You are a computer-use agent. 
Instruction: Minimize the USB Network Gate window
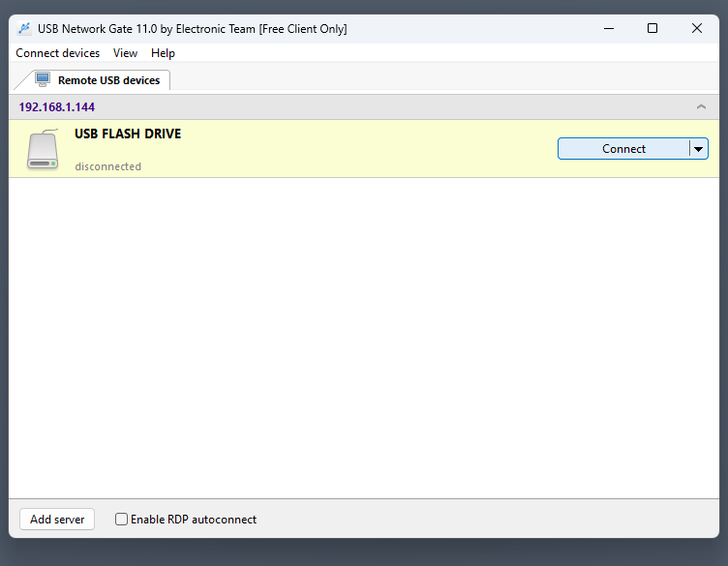click(609, 28)
